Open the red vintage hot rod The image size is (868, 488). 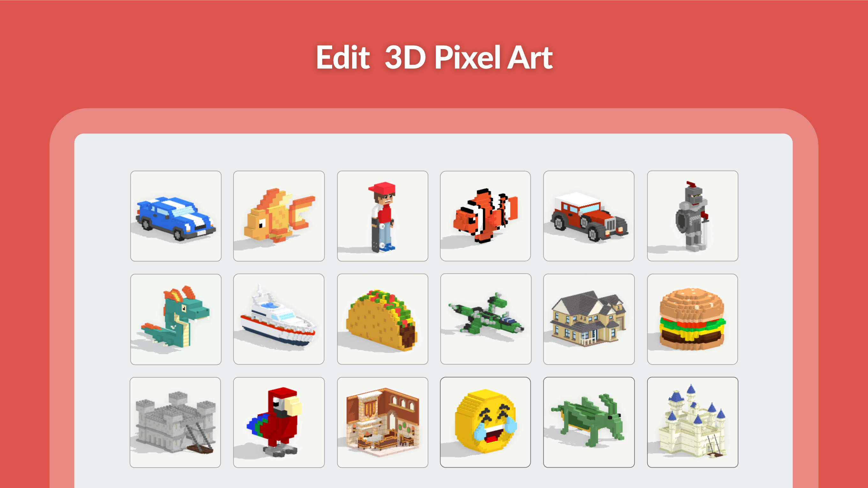589,216
